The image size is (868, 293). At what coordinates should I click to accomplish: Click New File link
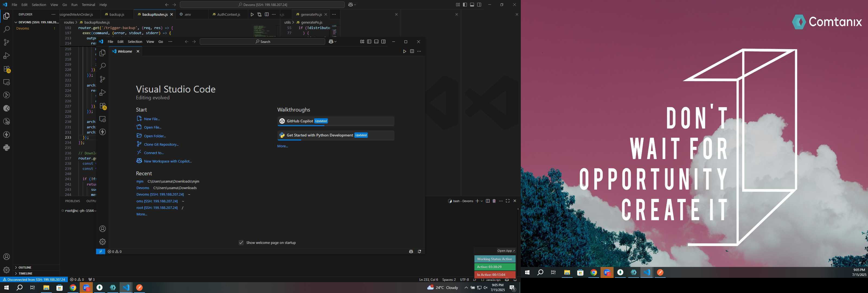(x=152, y=119)
